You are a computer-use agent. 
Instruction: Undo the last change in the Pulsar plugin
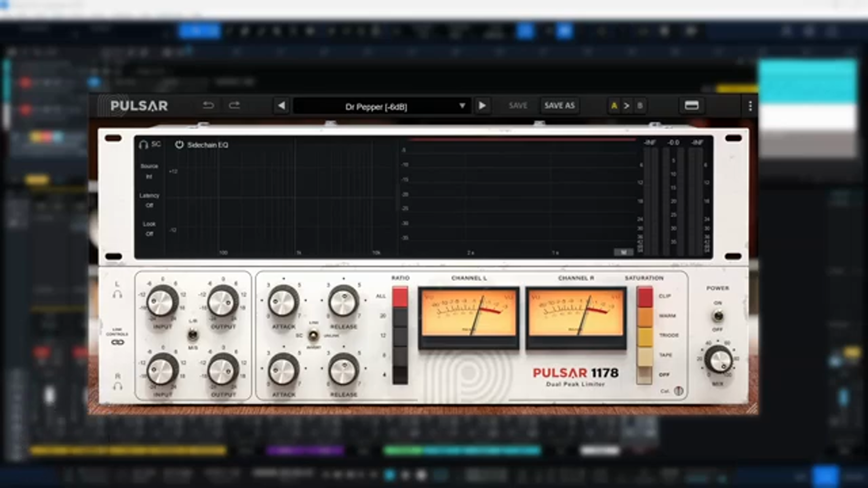pos(208,105)
